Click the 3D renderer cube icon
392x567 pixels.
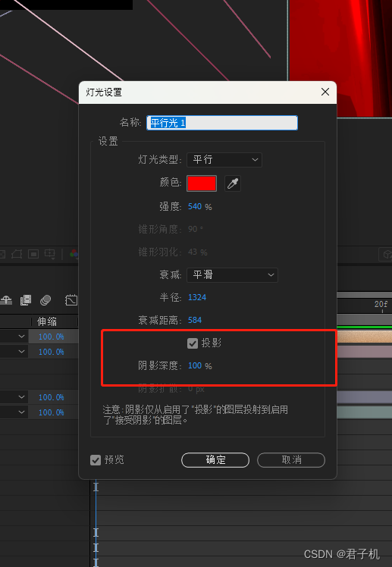[387, 254]
